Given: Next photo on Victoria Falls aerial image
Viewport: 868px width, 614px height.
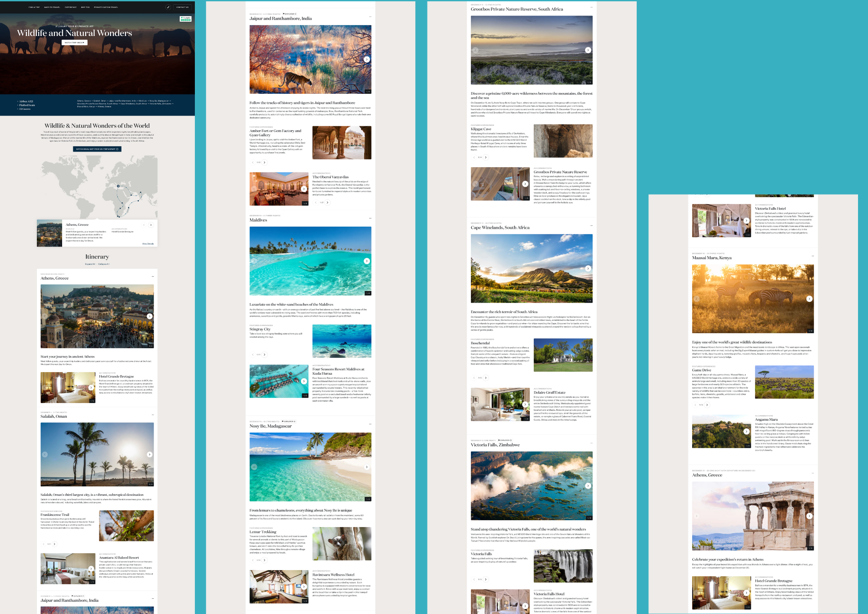Looking at the screenshot, I should click(588, 486).
